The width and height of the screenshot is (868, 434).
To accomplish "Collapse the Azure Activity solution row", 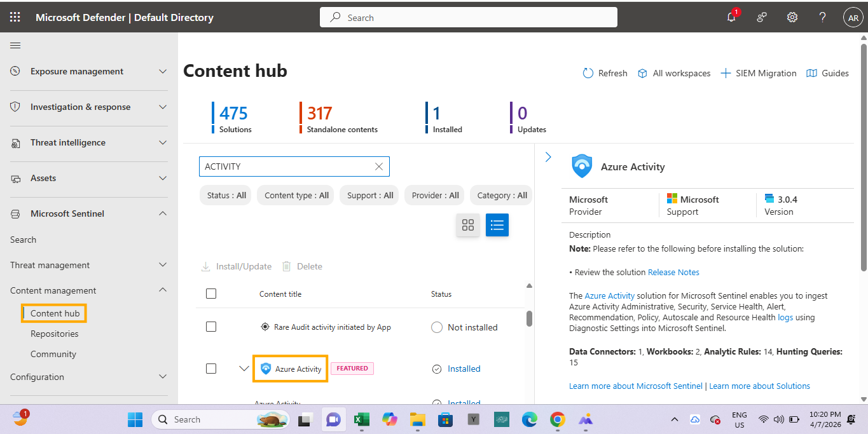I will [x=244, y=369].
